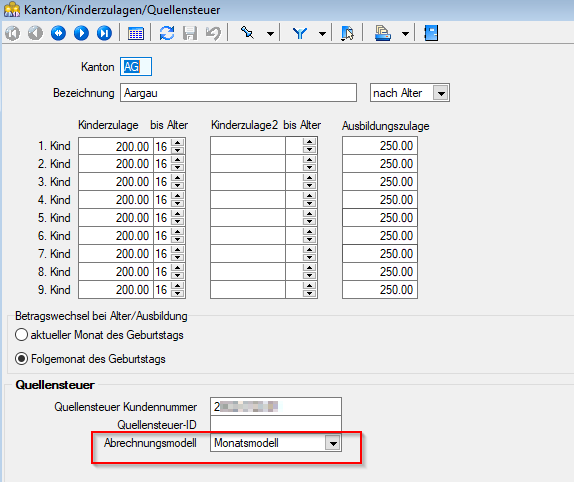Expand the nach Alter dropdown
The height and width of the screenshot is (482, 574).
(x=441, y=93)
